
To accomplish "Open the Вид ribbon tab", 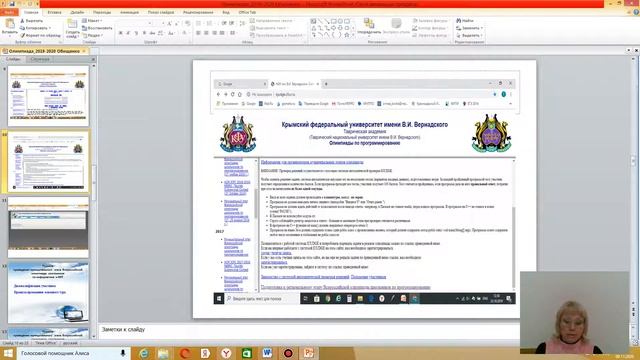I will point(226,12).
